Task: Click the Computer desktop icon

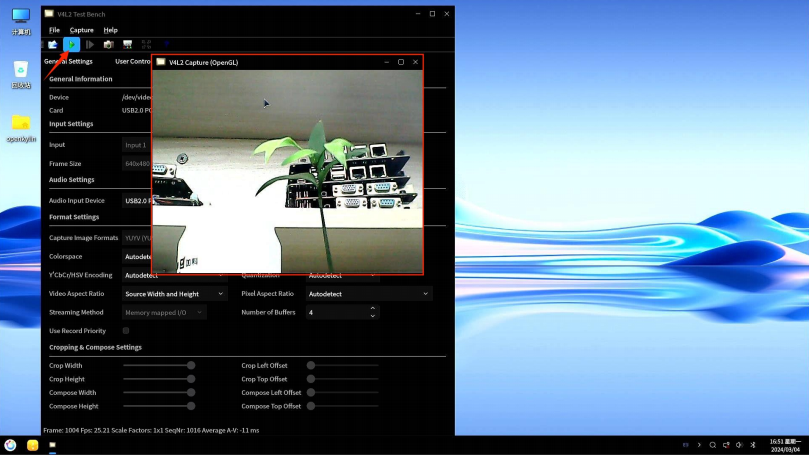Action: [21, 22]
